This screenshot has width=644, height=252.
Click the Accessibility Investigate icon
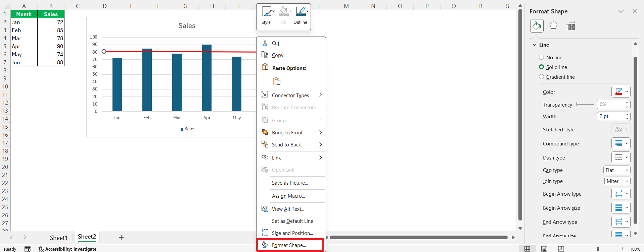[41, 249]
